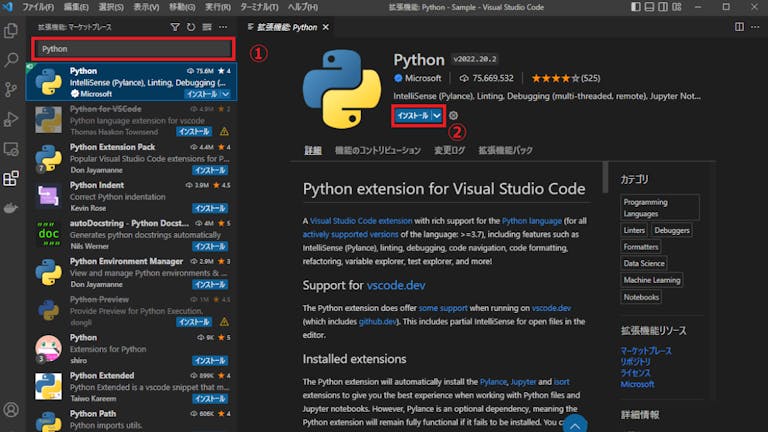The width and height of the screenshot is (768, 432).
Task: Switch to 機能のコントリビューション tab
Action: tap(378, 150)
